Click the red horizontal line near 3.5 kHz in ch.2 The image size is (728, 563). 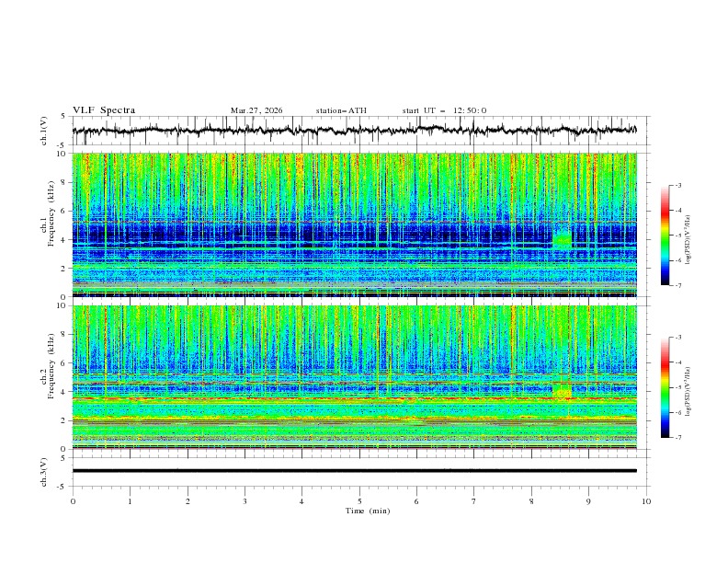coord(354,398)
